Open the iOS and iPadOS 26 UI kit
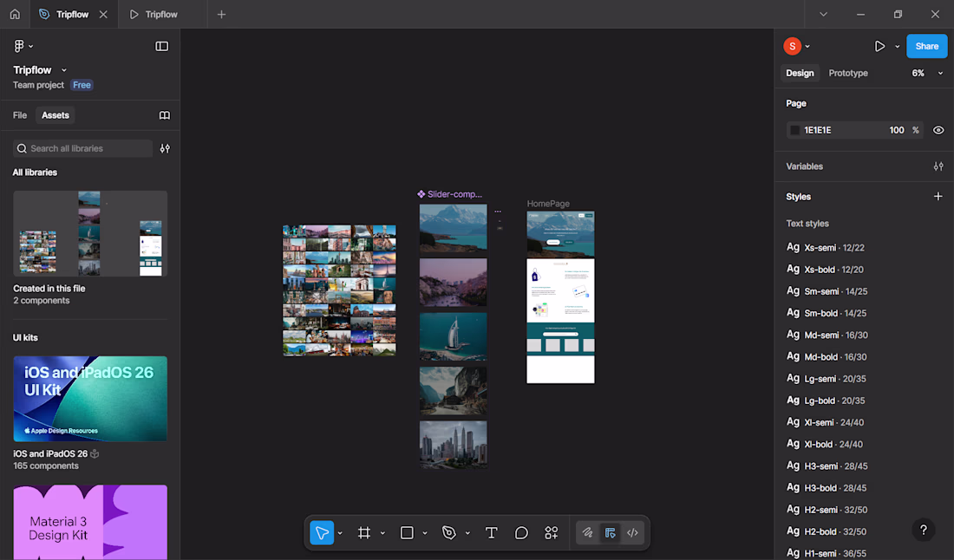 90,399
